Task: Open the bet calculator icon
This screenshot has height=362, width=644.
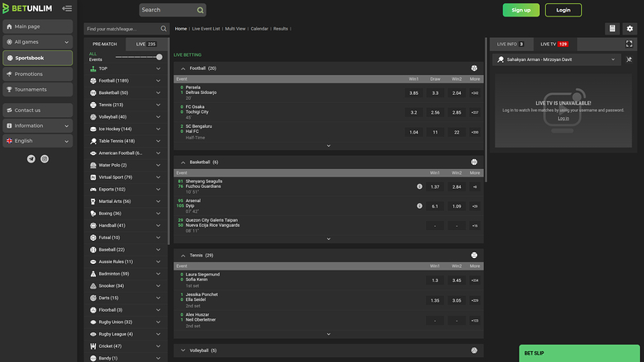Action: tap(612, 28)
